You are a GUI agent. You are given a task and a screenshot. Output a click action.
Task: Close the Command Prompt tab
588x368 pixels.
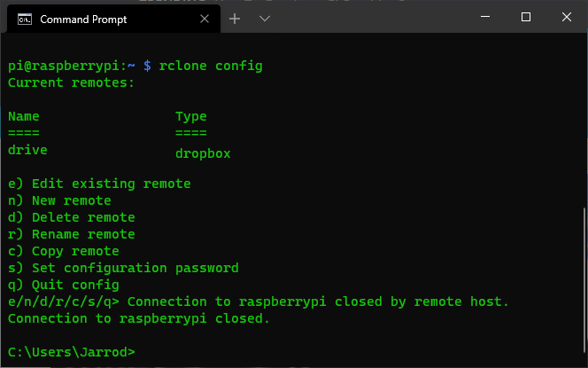[x=205, y=19]
